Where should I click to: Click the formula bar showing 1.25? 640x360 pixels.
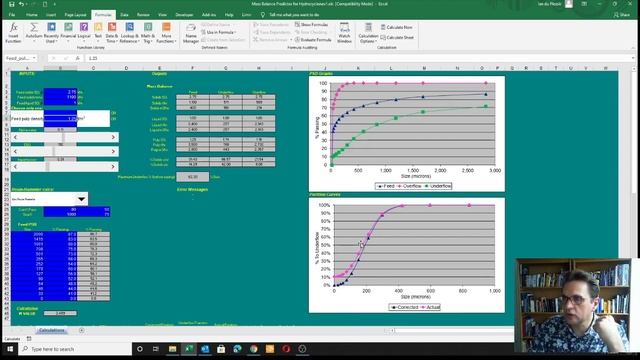click(359, 58)
